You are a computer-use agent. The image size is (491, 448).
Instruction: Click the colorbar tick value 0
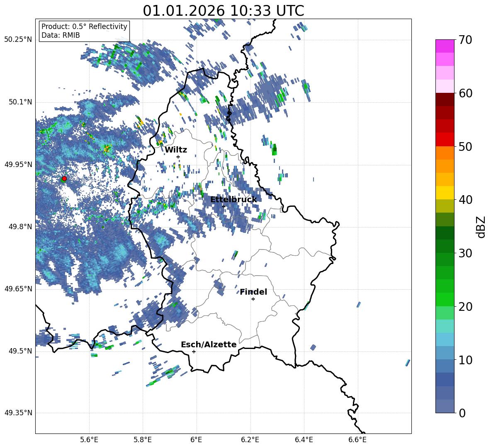pyautogui.click(x=462, y=413)
